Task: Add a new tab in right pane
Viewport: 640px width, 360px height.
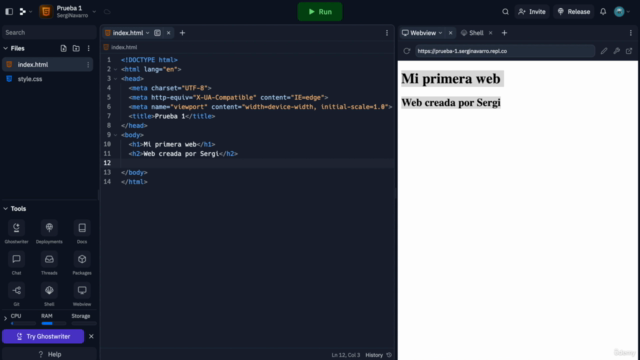Action: click(x=504, y=33)
